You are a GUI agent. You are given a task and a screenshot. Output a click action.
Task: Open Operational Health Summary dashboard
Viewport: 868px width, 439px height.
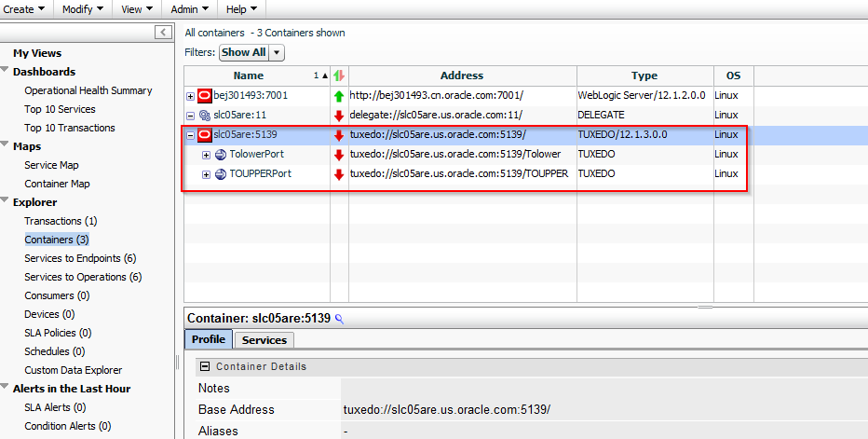(x=88, y=90)
